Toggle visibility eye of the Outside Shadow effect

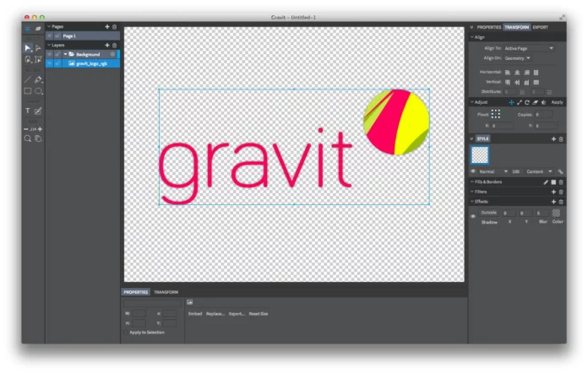(x=473, y=216)
